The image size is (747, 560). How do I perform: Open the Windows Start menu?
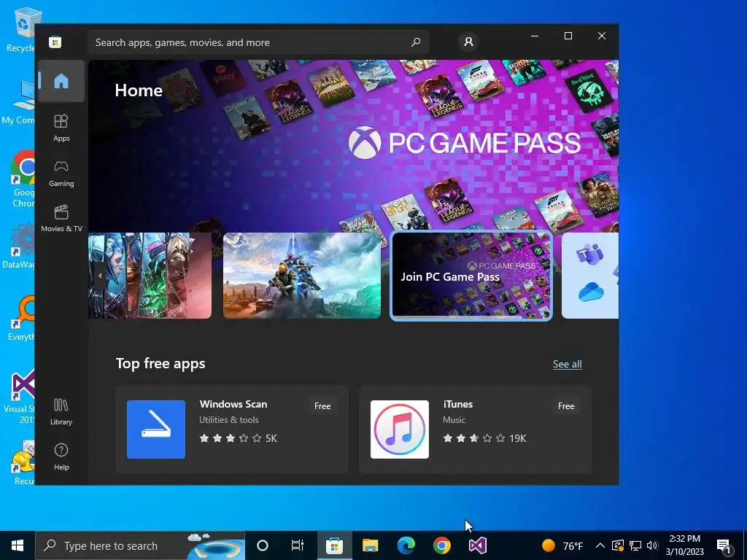tap(18, 545)
